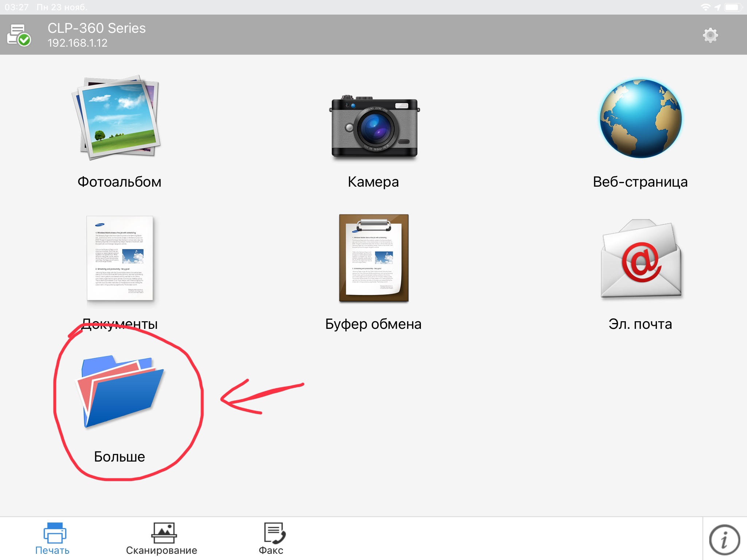Tap the Буфер обмена text label

coord(373,324)
